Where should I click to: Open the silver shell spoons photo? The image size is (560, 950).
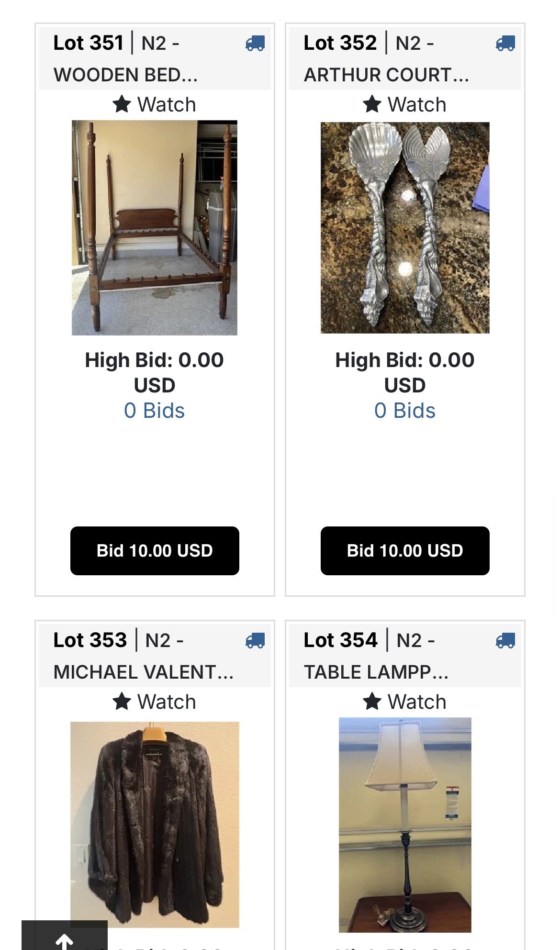pos(405,228)
